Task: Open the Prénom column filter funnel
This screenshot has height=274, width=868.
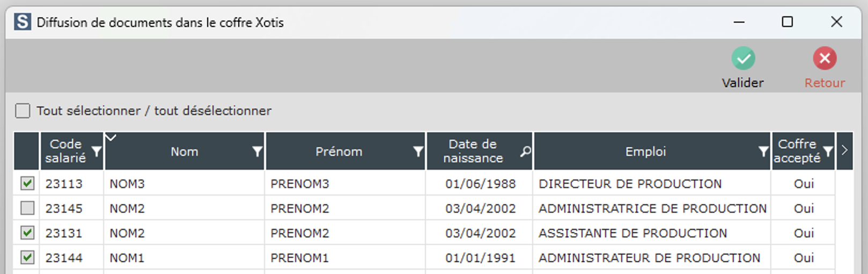Action: [x=418, y=152]
